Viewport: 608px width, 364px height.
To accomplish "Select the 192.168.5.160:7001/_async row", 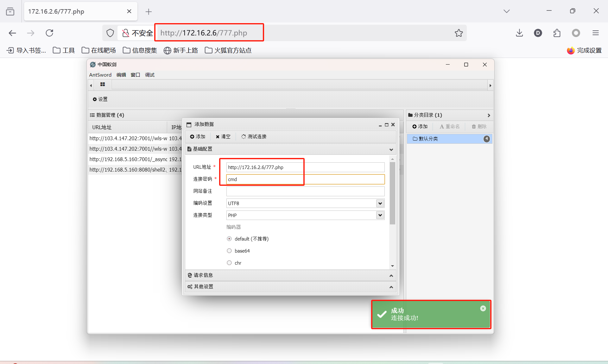I will click(x=135, y=159).
